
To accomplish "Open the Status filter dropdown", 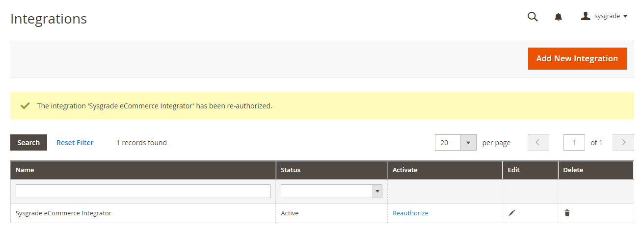I will 331,191.
